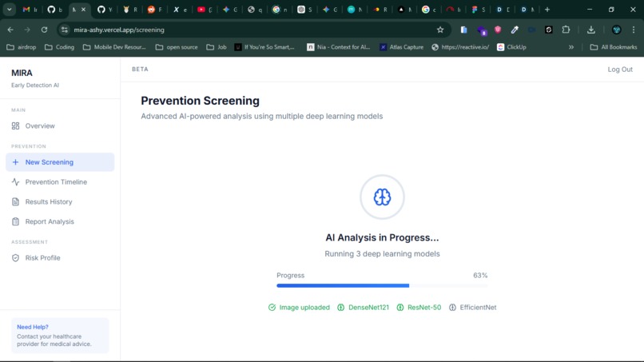Click the eyedropper extension icon
Screen dimensions: 644x362
[x=515, y=30]
